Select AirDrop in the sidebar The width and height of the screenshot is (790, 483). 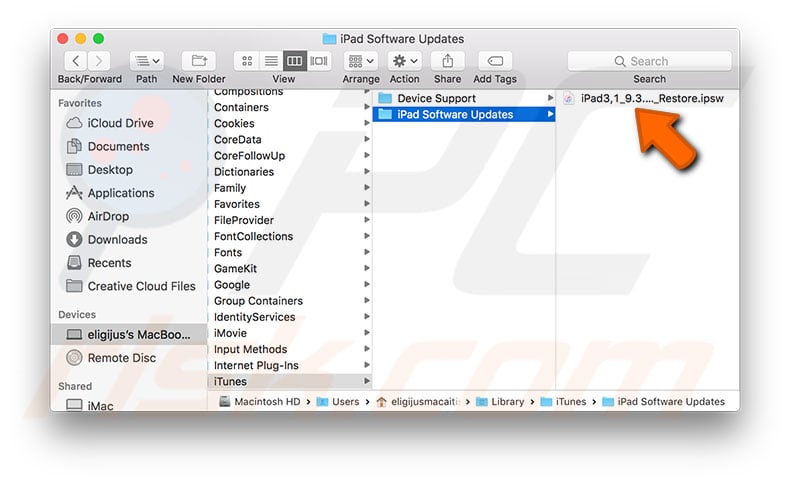[109, 216]
